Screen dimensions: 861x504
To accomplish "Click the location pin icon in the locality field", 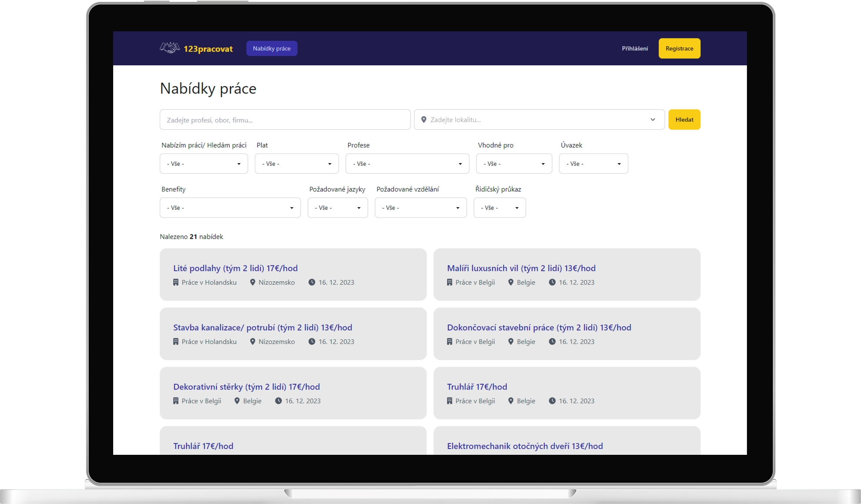I will 424,120.
